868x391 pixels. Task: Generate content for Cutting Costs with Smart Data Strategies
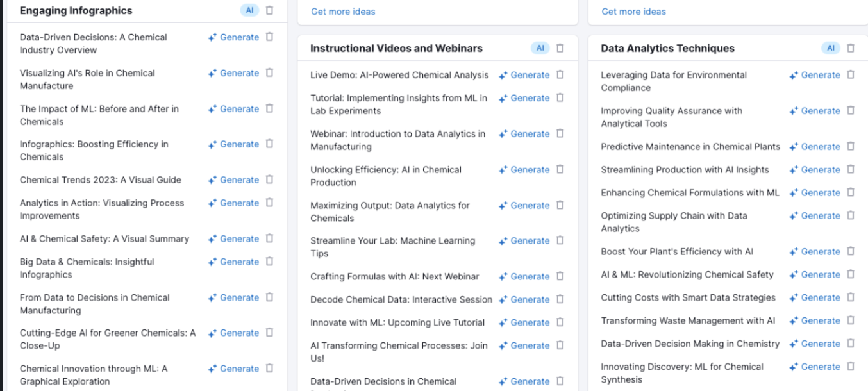[815, 298]
